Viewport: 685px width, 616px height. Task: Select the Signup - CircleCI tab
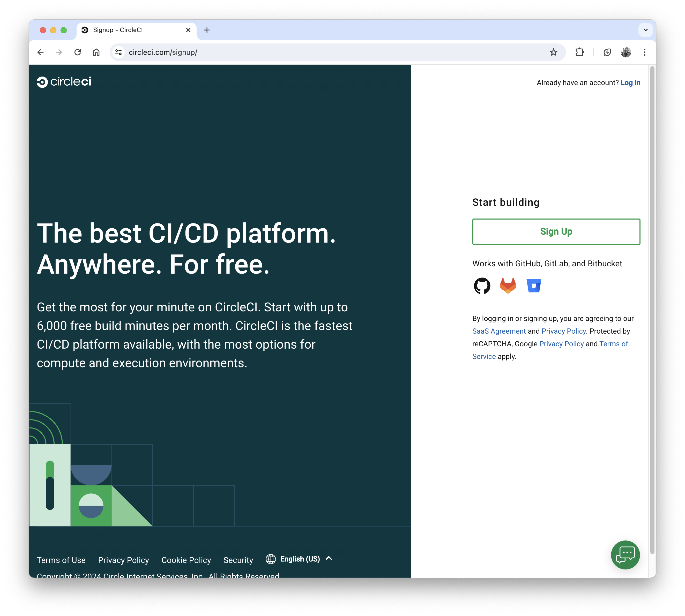pyautogui.click(x=132, y=30)
